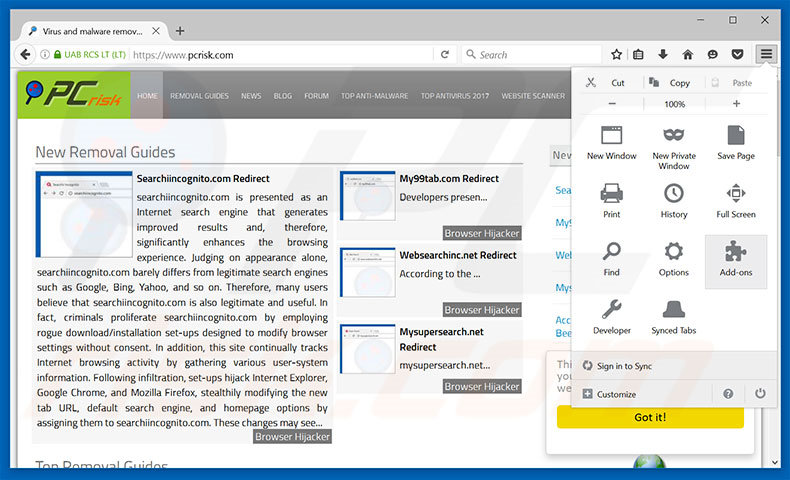Click the chat smiley toolbar icon
Image resolution: width=790 pixels, height=480 pixels.
[712, 54]
